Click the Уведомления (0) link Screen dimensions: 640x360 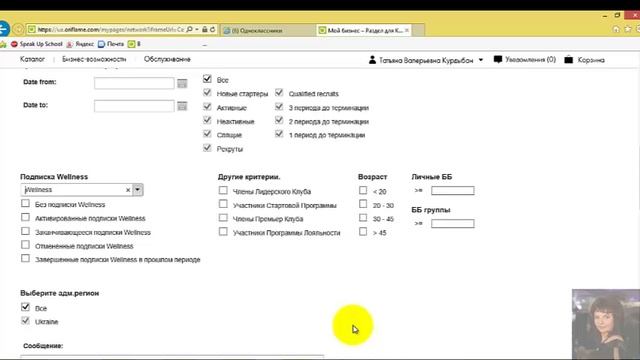tap(530, 60)
